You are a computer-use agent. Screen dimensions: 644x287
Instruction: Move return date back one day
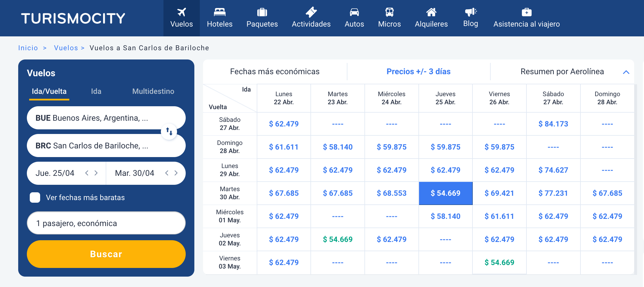coord(167,173)
